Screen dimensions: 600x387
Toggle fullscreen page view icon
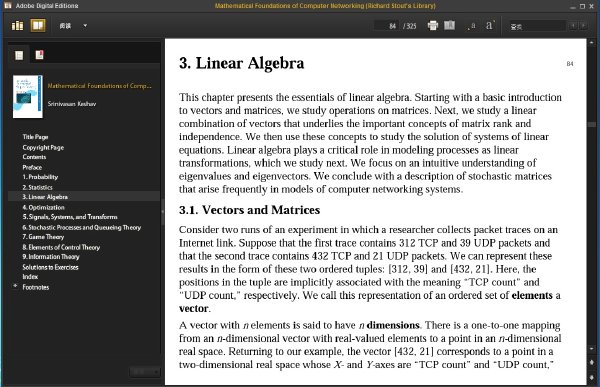[x=449, y=25]
